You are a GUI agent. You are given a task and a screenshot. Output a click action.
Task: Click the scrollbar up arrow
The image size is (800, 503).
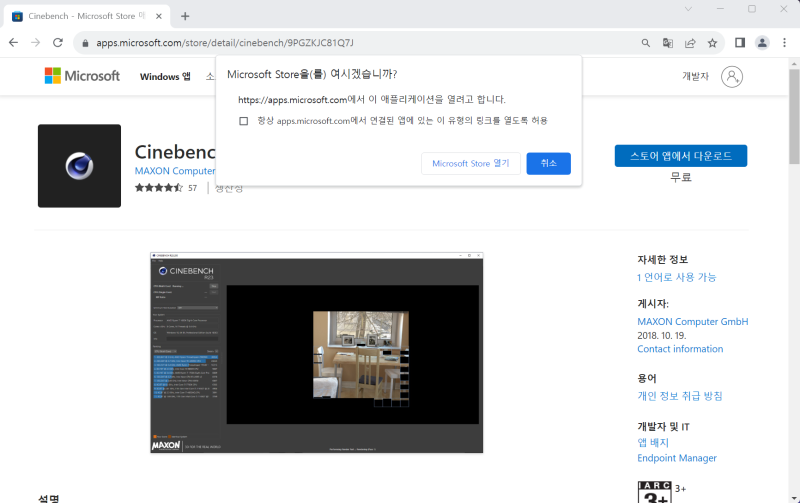pyautogui.click(x=794, y=64)
